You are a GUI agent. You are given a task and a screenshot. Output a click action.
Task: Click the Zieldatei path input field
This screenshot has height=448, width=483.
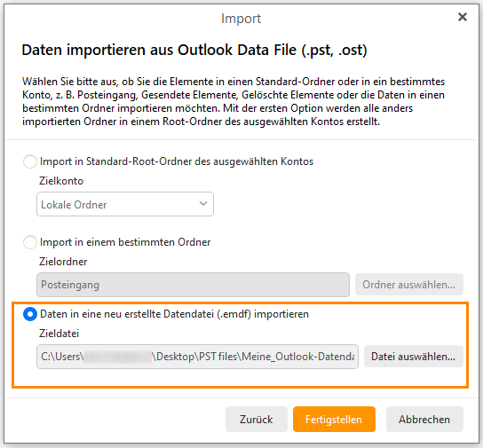(197, 357)
